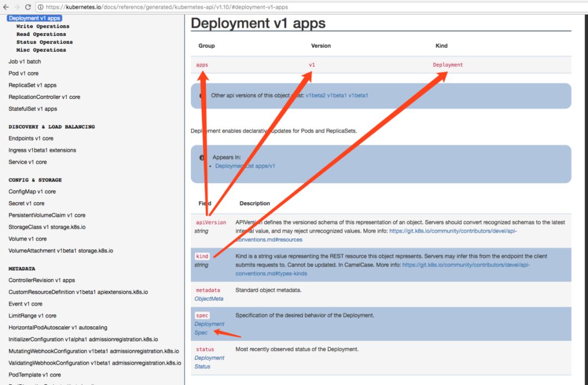
Task: Open api-conventions.md#resources link in apiVersion row
Action: [376, 235]
